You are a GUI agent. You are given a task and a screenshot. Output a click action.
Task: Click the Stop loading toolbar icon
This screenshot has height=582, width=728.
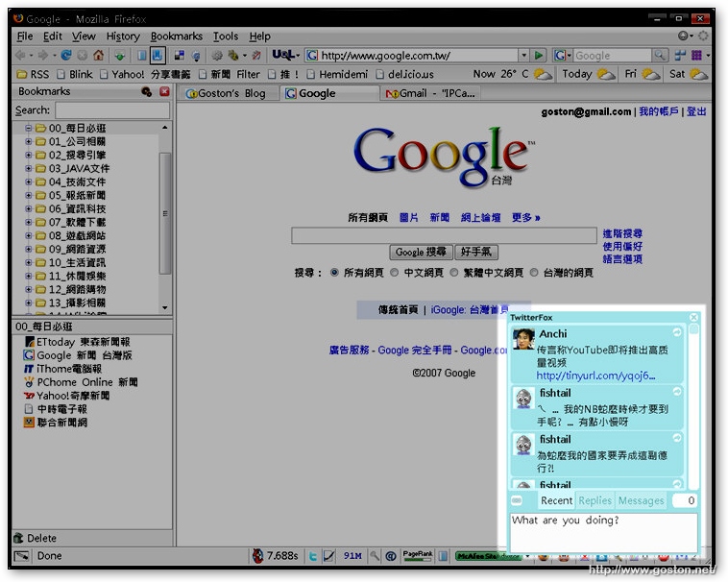tap(83, 56)
